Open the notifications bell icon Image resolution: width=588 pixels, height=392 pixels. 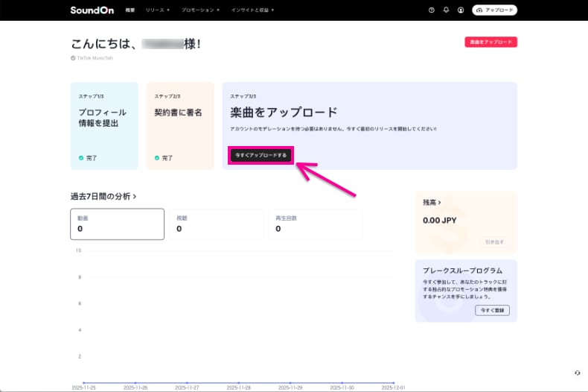pyautogui.click(x=446, y=10)
